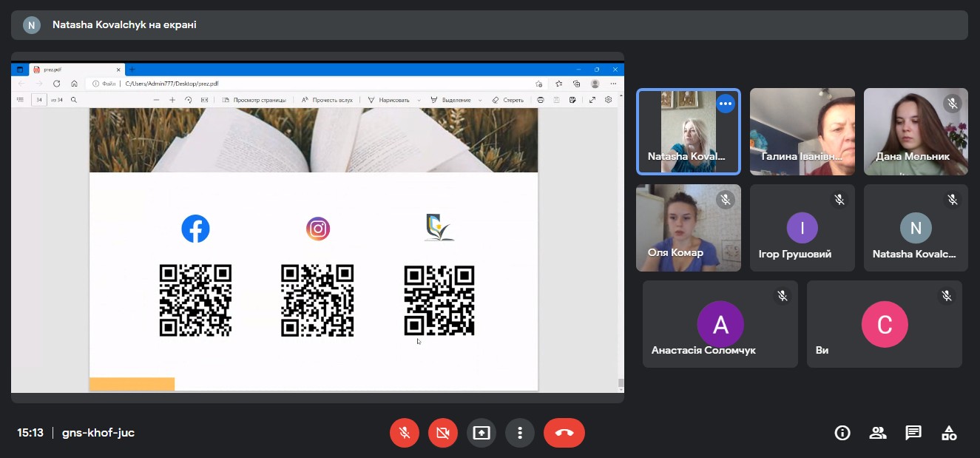
Task: Select the Стереть erase tool
Action: click(x=507, y=99)
